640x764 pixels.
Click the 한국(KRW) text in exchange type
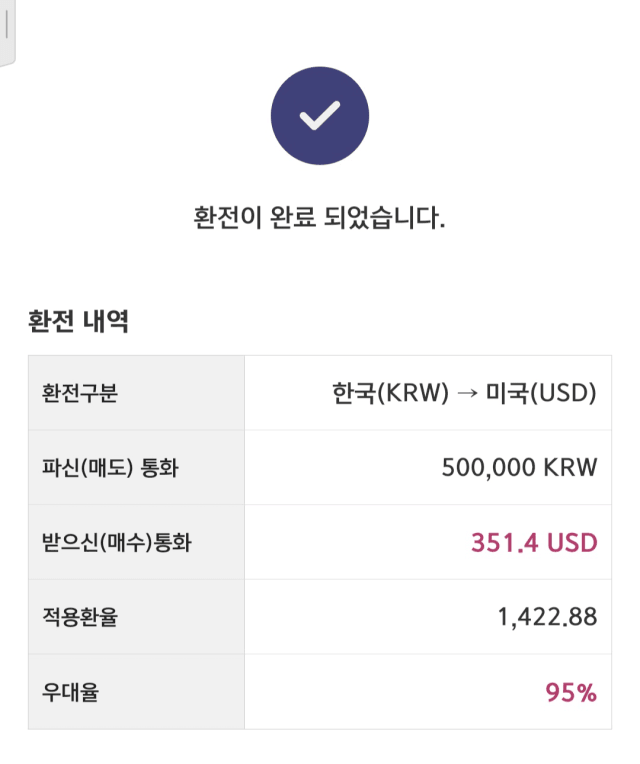click(391, 393)
